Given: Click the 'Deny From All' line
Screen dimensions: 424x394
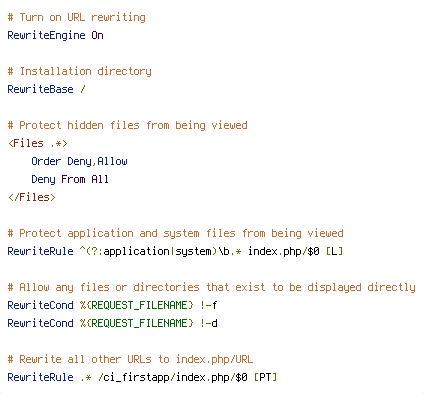Looking at the screenshot, I should tap(70, 179).
